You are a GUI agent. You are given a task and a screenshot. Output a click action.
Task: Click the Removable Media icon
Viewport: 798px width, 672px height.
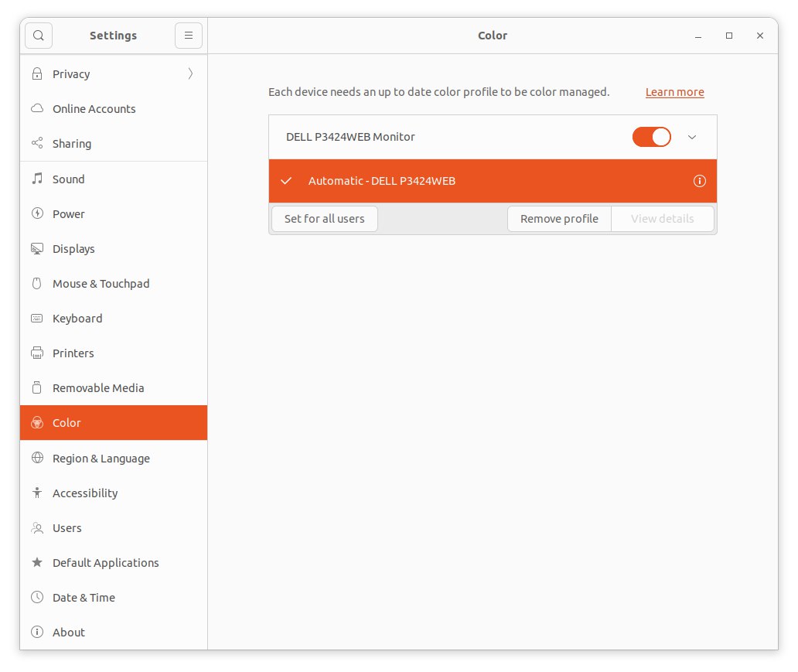tap(37, 387)
